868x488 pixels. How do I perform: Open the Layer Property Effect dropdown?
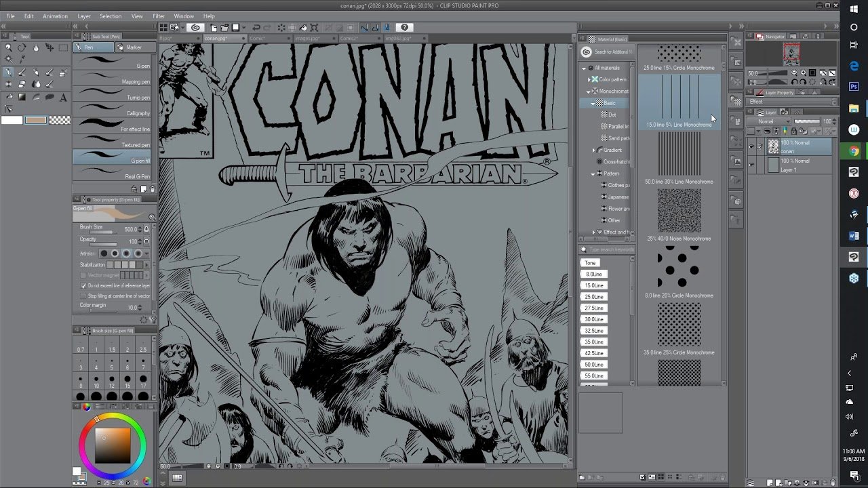(x=790, y=101)
